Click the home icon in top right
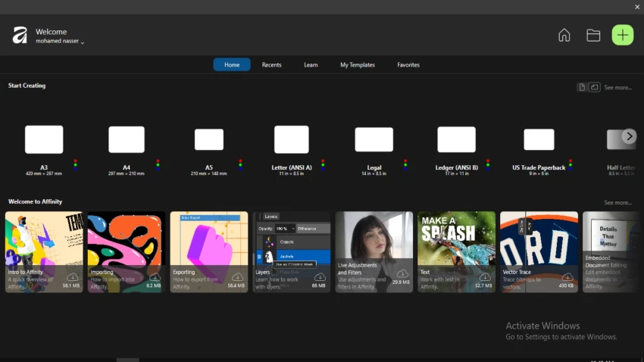 pos(564,35)
